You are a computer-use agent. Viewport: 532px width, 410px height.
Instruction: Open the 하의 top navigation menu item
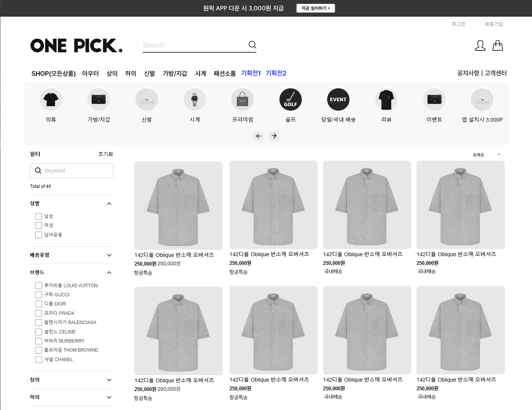(x=131, y=74)
